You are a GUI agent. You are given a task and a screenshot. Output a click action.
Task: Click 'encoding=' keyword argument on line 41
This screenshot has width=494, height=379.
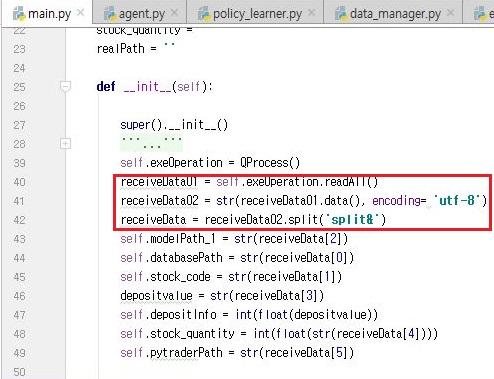click(x=399, y=201)
